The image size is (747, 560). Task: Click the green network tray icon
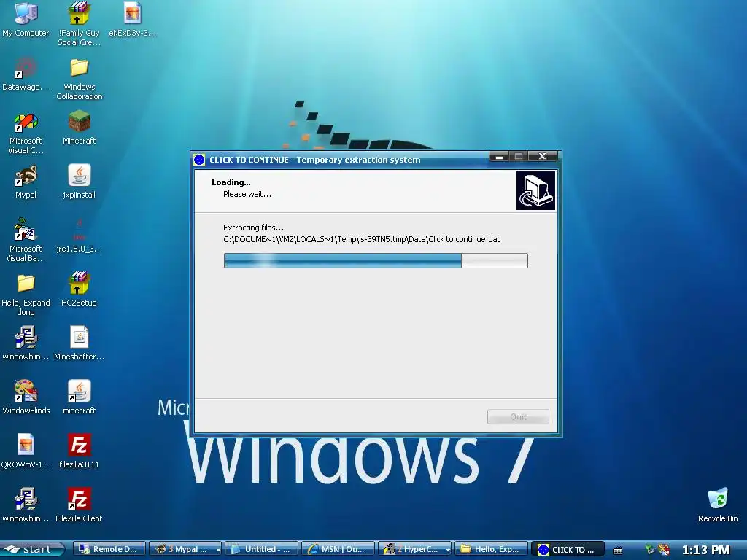(650, 550)
